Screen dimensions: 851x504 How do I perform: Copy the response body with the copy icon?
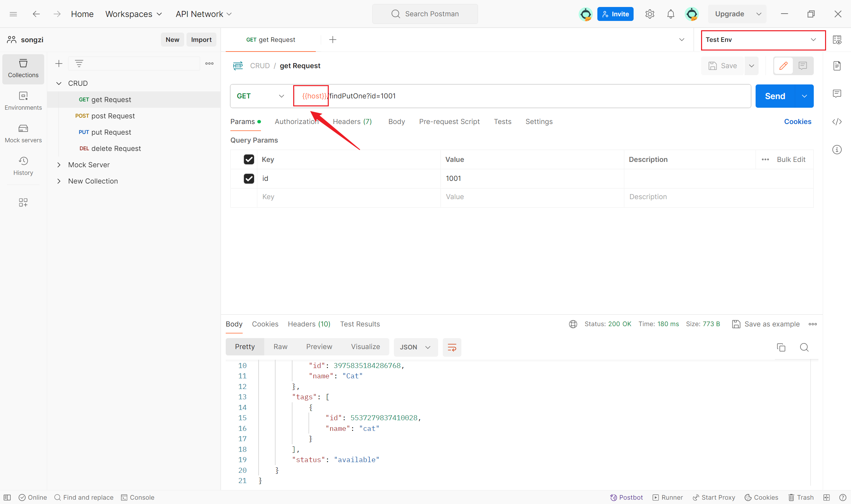tap(781, 347)
